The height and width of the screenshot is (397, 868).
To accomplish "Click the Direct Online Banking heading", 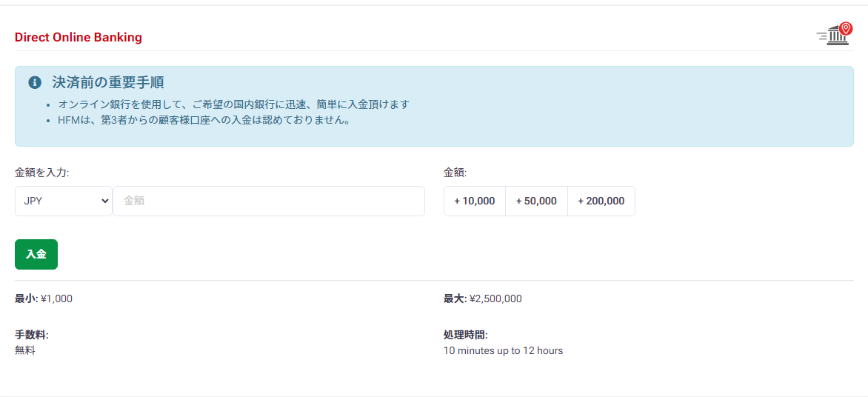I will (79, 37).
